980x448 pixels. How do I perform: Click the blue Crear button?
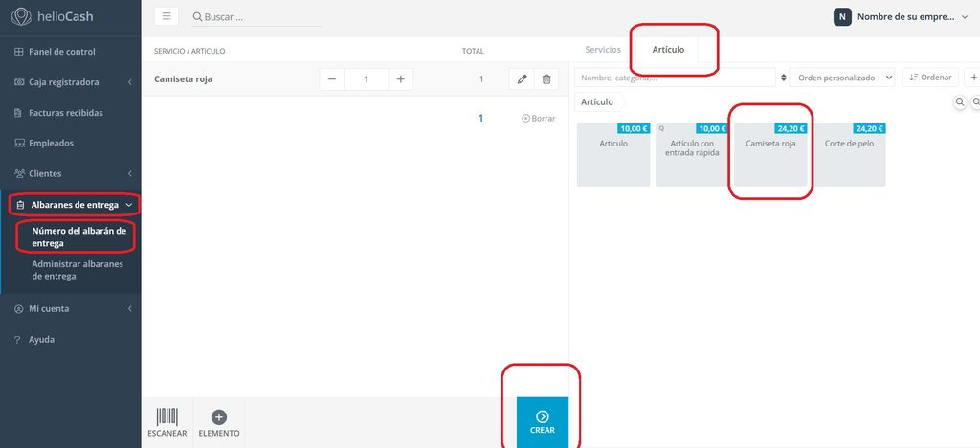(543, 422)
